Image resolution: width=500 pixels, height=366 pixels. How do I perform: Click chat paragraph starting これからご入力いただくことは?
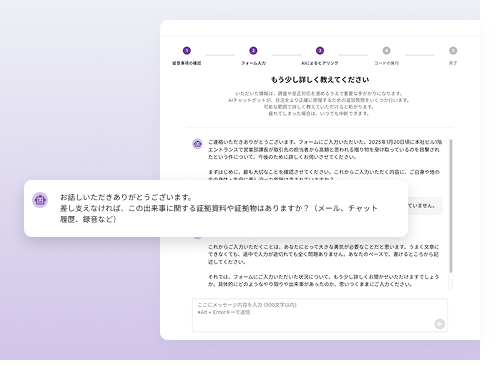(x=323, y=254)
